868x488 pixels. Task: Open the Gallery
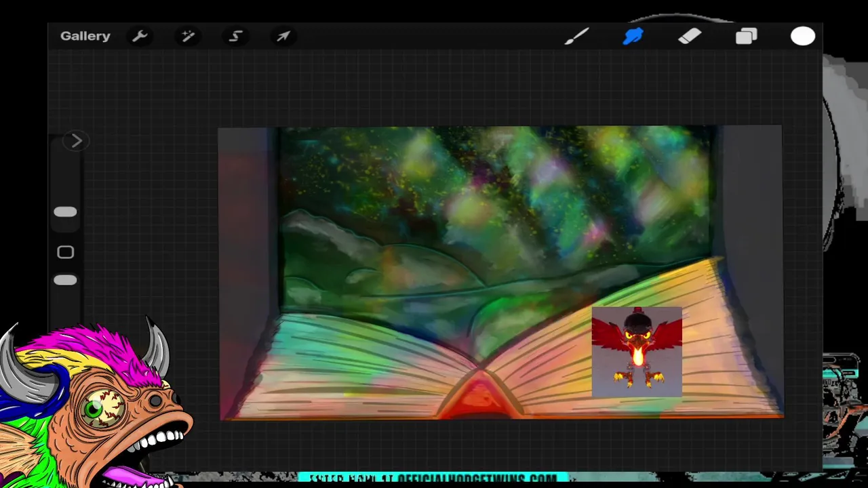click(85, 36)
